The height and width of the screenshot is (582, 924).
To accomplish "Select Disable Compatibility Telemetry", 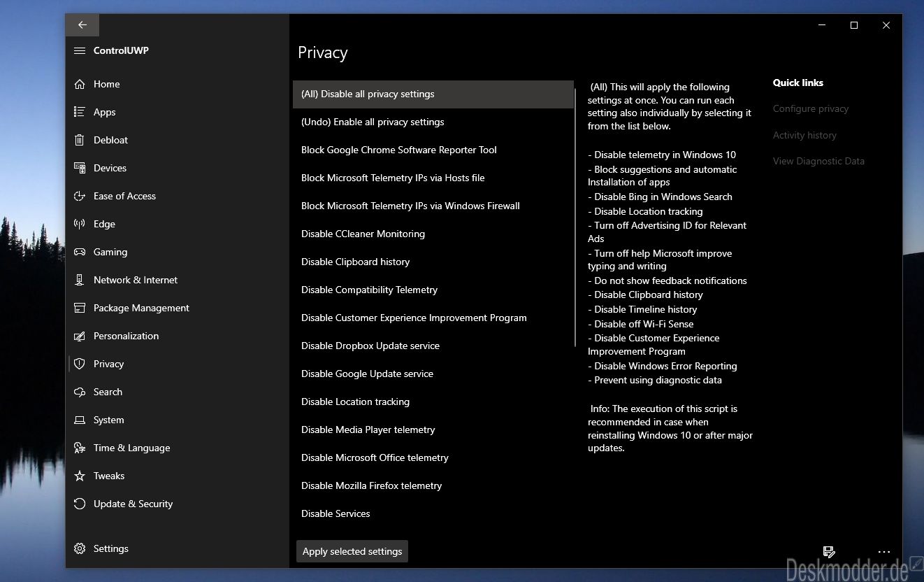I will tap(433, 290).
